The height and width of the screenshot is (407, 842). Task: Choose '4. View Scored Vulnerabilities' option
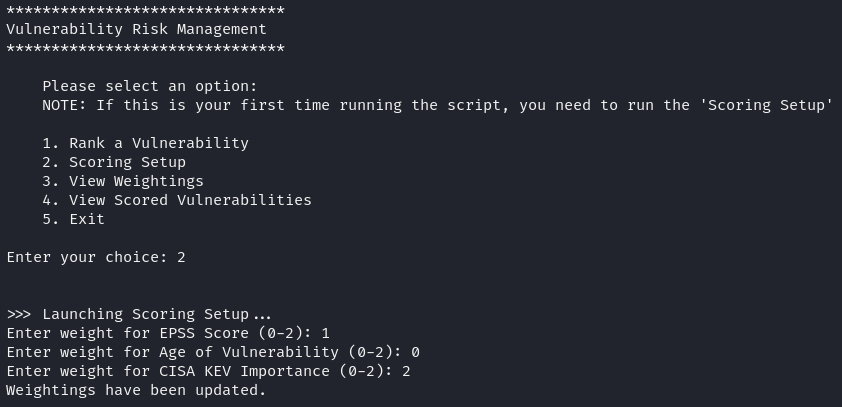pyautogui.click(x=177, y=200)
